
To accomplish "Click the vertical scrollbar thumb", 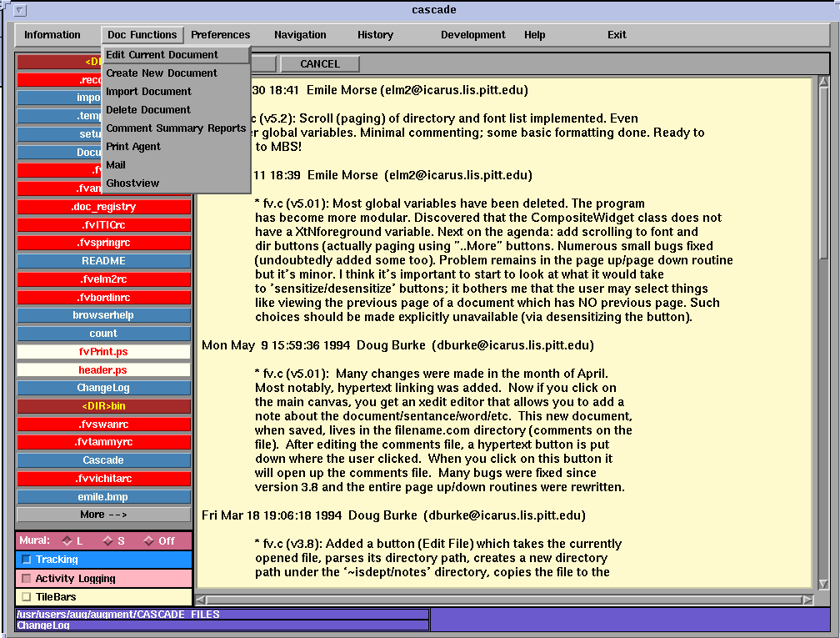I will (823, 173).
